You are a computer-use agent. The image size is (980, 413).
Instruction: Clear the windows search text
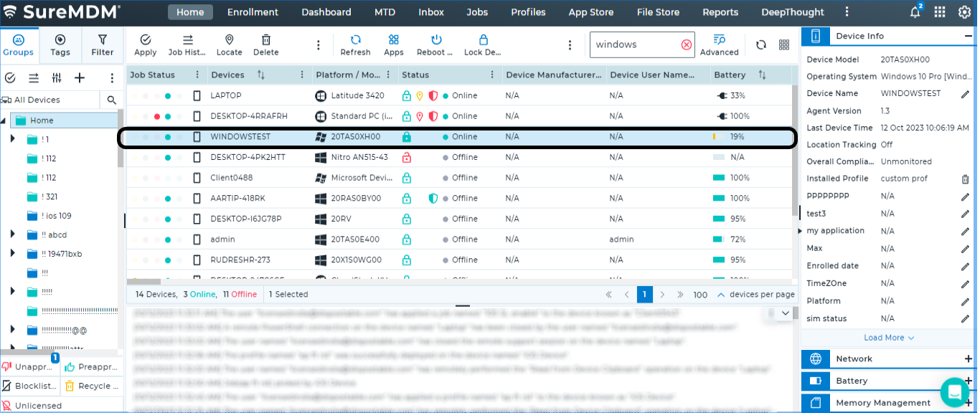687,44
